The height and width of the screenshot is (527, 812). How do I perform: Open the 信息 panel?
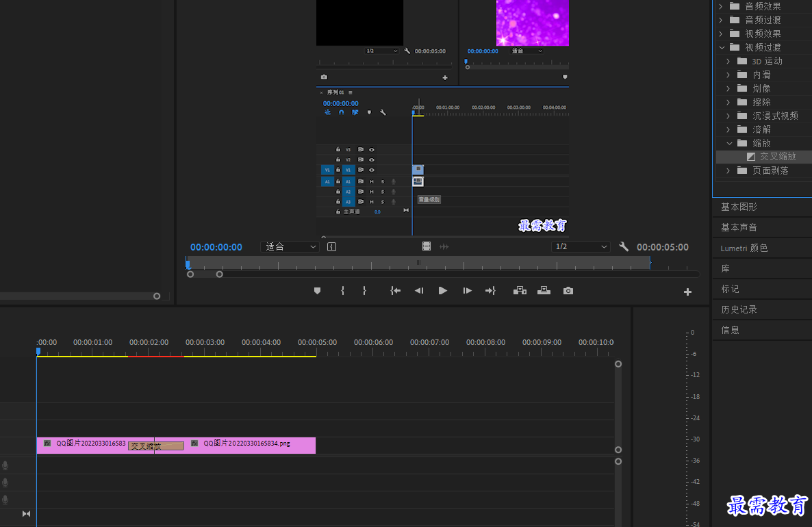click(730, 330)
